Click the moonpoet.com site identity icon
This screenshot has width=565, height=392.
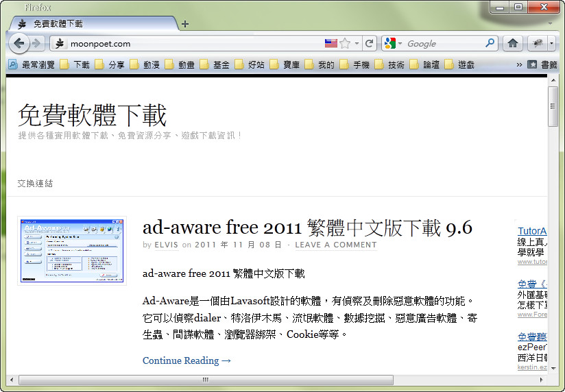pos(60,43)
